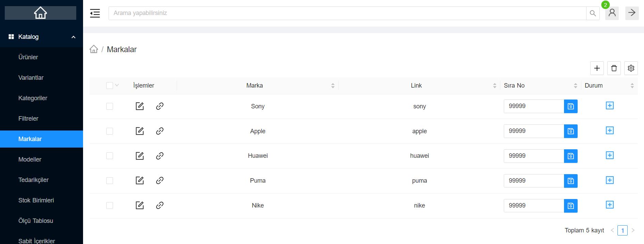644x244 pixels.
Task: Open Filtreler in the sidebar
Action: pyautogui.click(x=42, y=119)
